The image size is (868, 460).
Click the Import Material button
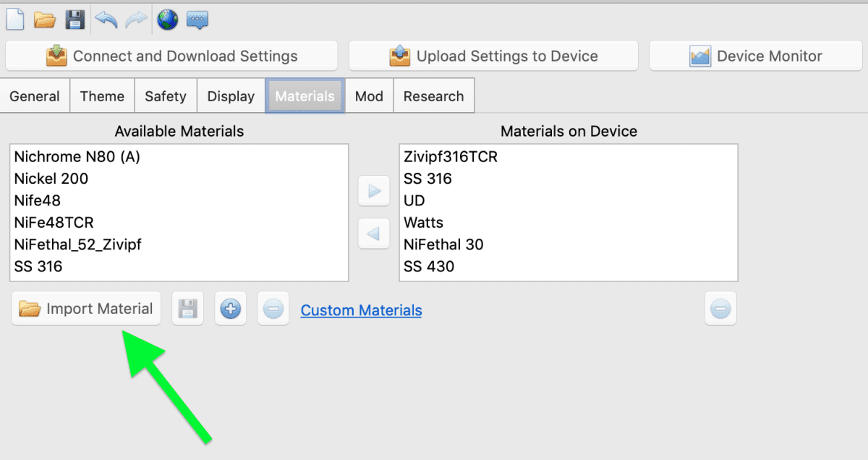86,309
